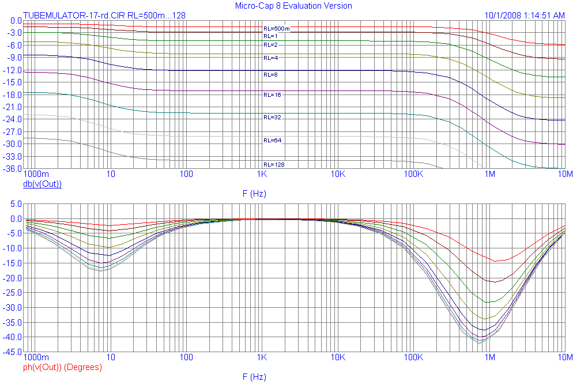Viewport: 588px width, 385px height.
Task: Click the Micro-Cap 8 Evaluation Version title
Action: pos(293,6)
